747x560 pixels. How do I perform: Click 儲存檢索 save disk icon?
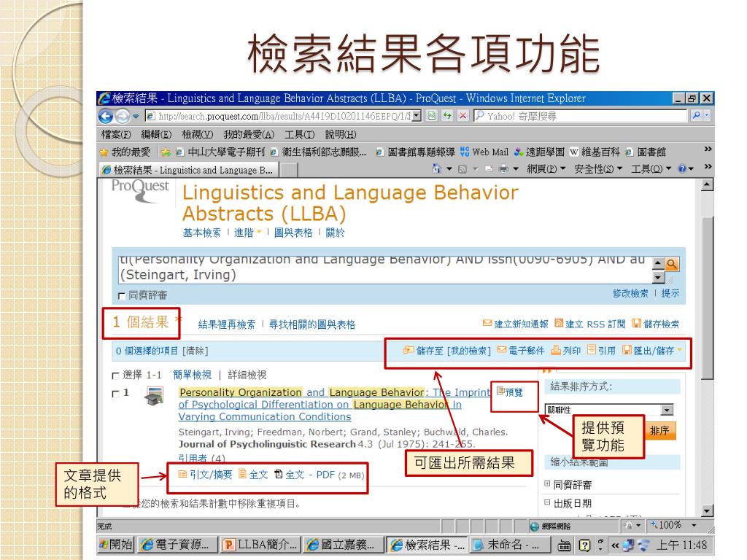pyautogui.click(x=636, y=323)
